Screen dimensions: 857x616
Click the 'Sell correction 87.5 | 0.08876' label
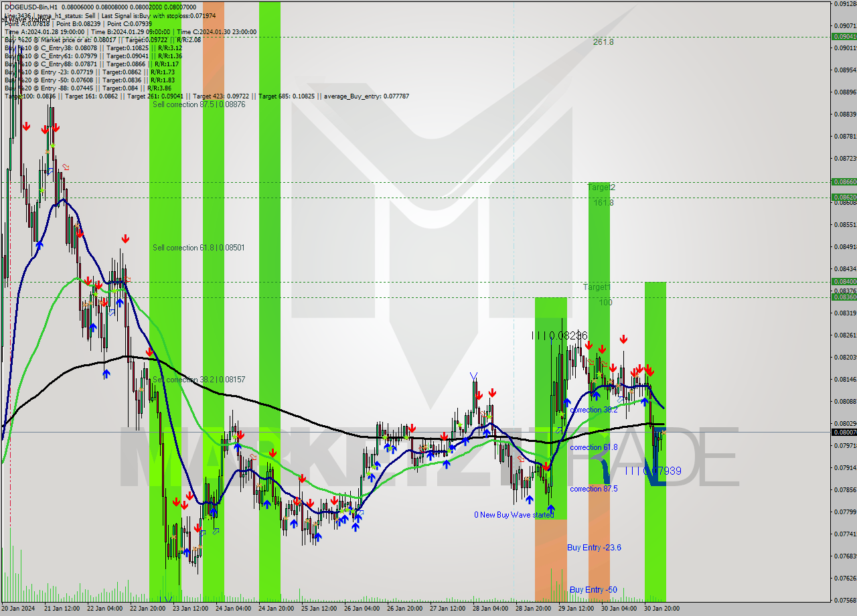coord(199,104)
